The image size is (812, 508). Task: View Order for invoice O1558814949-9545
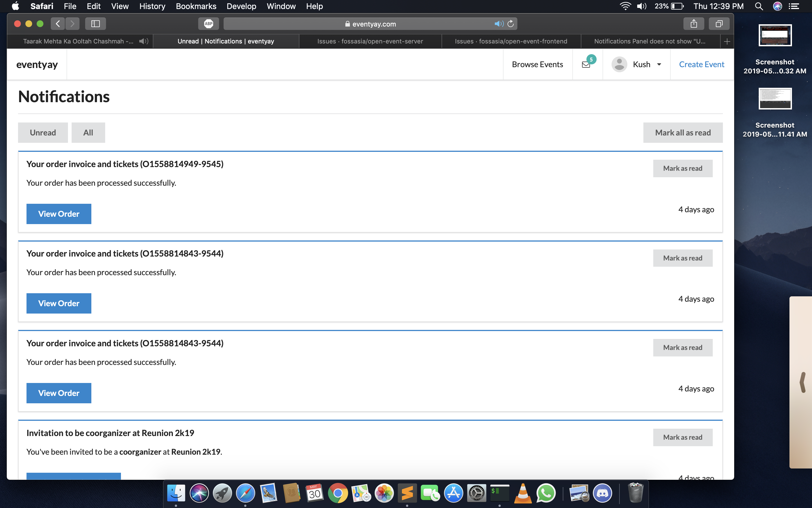(x=59, y=214)
